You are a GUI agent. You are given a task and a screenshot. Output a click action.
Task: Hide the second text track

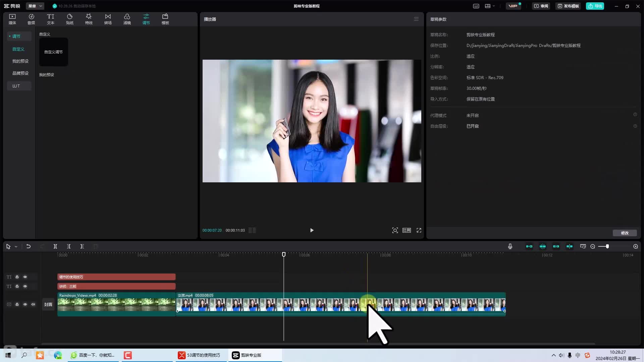pos(25,286)
